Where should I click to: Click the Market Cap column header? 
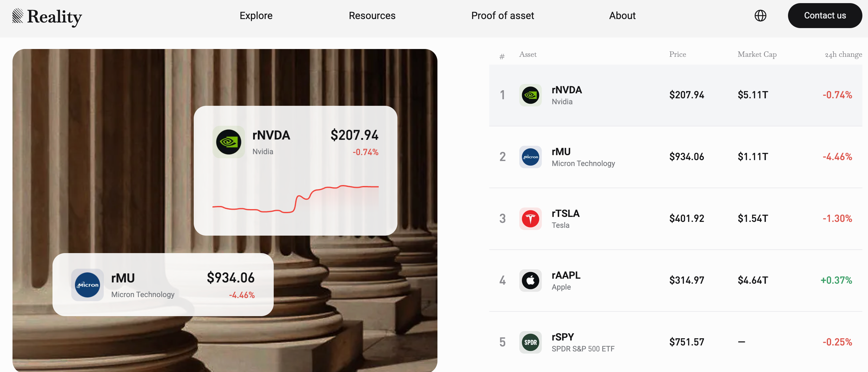pyautogui.click(x=757, y=54)
